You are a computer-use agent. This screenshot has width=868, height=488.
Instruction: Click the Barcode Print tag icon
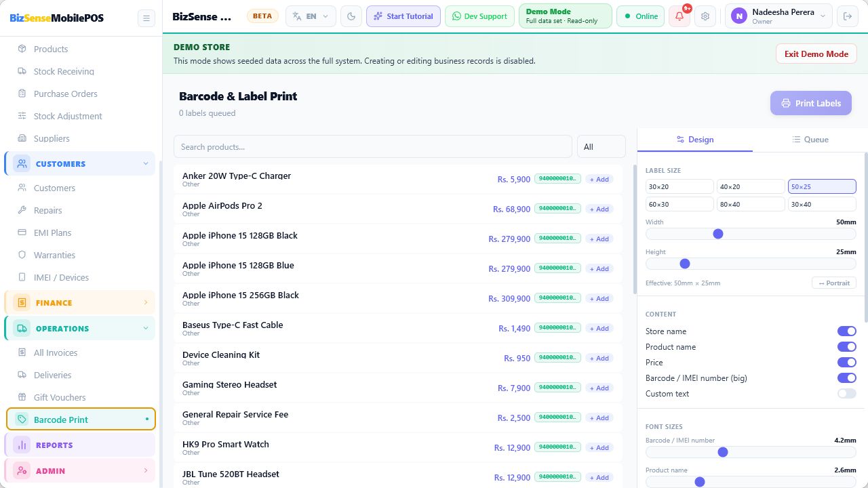[22, 419]
